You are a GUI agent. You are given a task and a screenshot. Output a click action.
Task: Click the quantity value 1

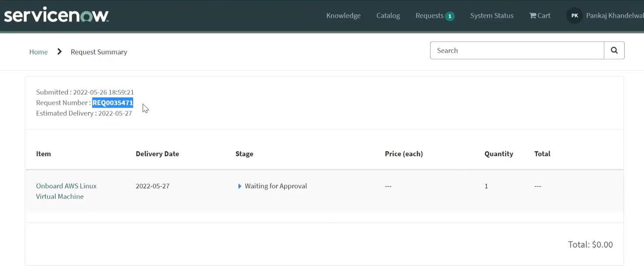(486, 186)
